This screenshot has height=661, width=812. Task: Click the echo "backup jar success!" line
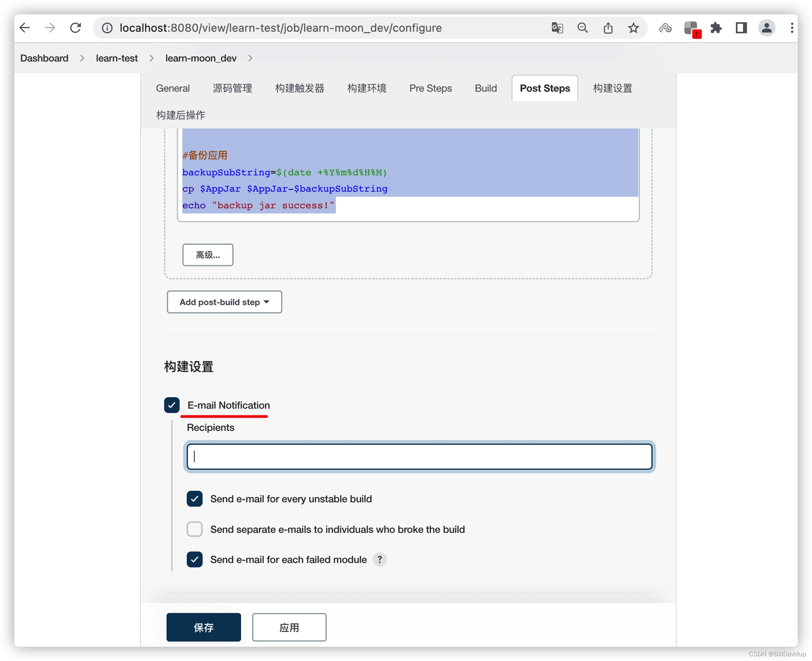point(259,205)
